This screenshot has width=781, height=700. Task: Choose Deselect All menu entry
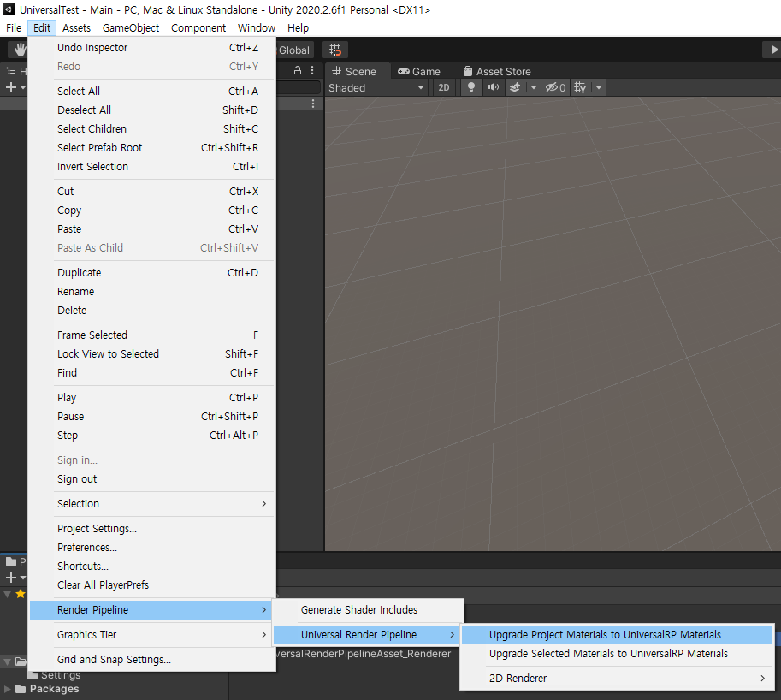[152, 110]
